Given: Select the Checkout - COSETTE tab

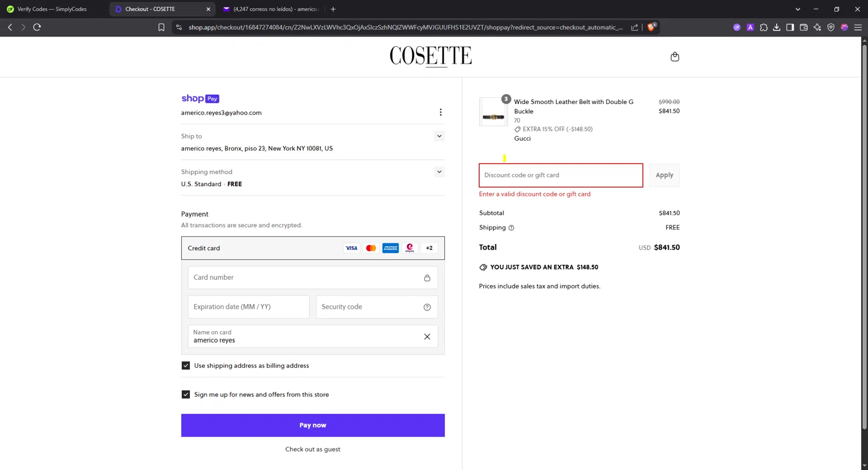Looking at the screenshot, I should (x=162, y=9).
